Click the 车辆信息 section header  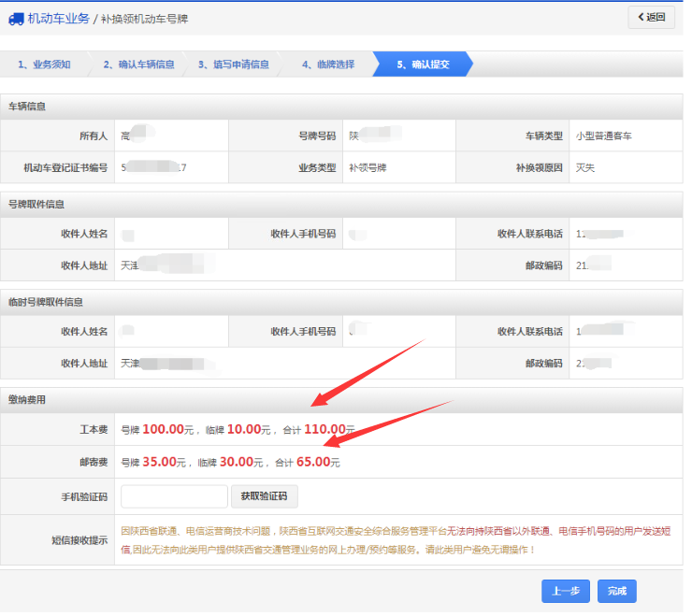[27, 107]
